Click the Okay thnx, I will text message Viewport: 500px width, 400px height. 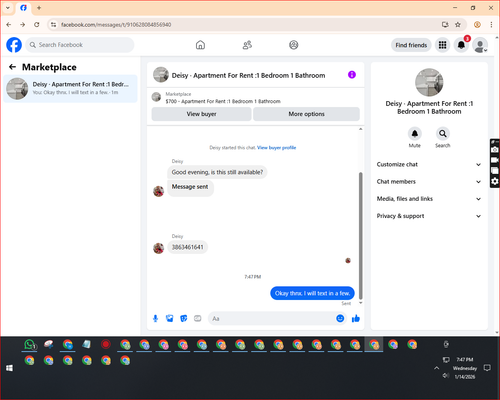point(312,293)
